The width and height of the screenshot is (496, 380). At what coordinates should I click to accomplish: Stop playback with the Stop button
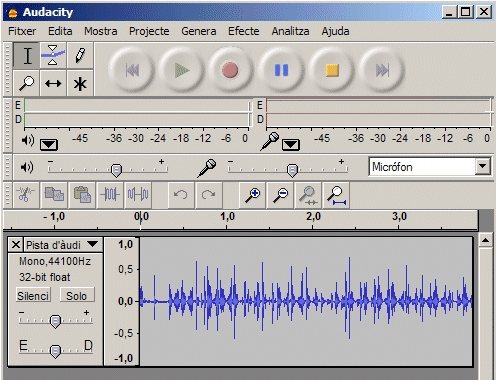tap(332, 70)
